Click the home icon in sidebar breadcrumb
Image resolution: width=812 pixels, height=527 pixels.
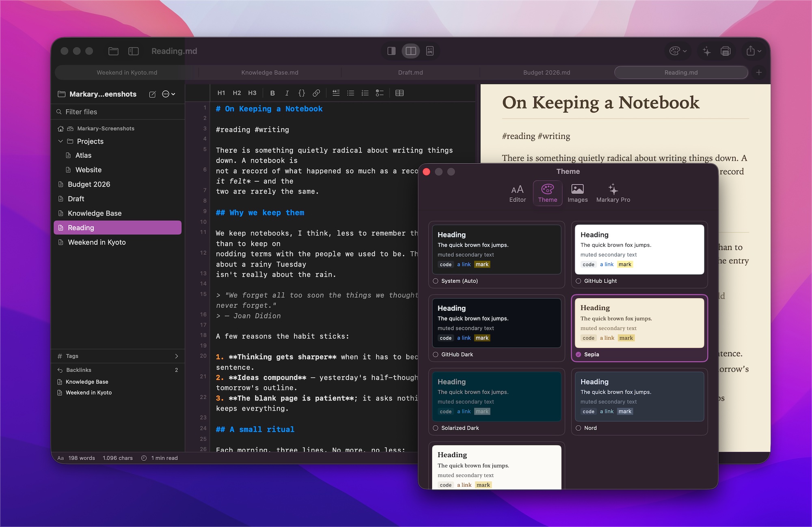pos(60,129)
